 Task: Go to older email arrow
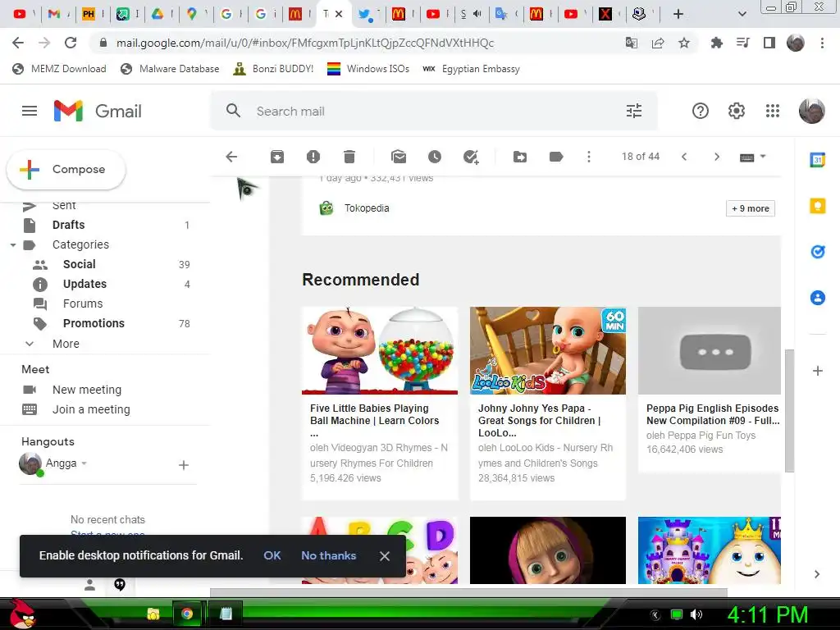pyautogui.click(x=717, y=157)
